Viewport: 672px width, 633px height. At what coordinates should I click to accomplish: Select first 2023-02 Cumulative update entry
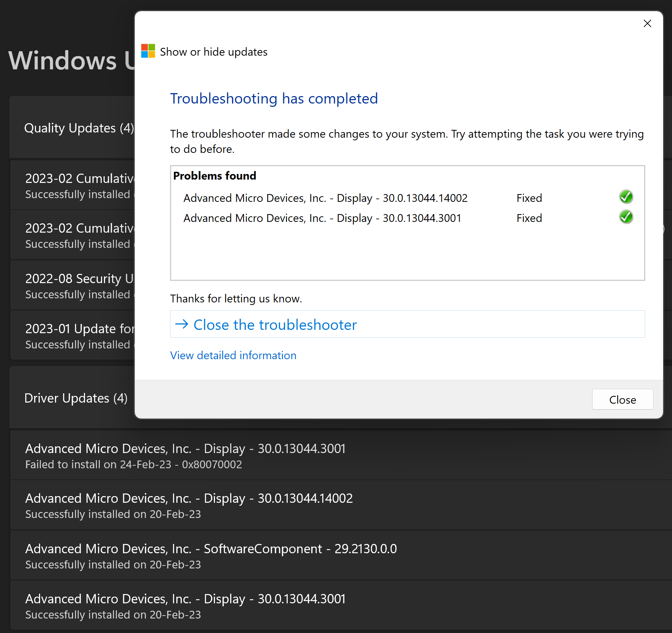coord(73,185)
